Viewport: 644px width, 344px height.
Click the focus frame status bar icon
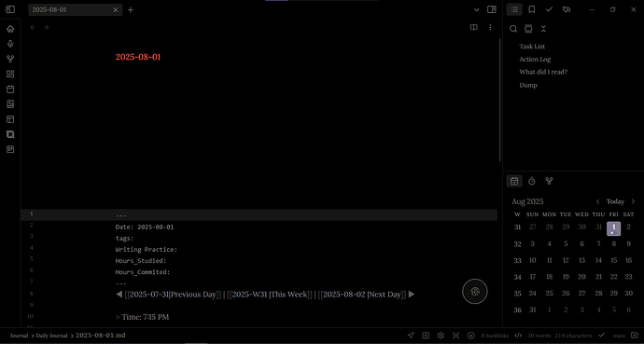[x=455, y=336]
